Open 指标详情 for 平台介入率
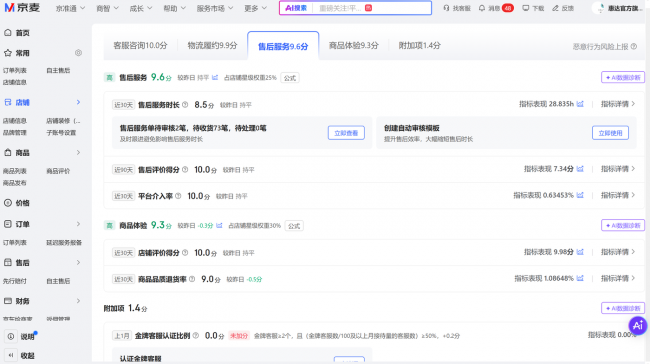 coord(618,195)
